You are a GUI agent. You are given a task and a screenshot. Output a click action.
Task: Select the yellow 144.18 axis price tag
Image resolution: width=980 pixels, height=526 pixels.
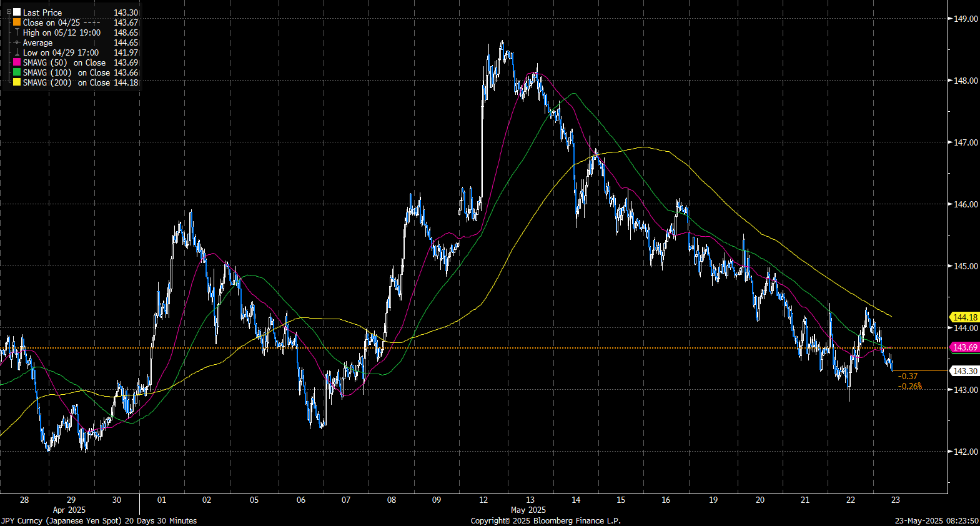[964, 317]
